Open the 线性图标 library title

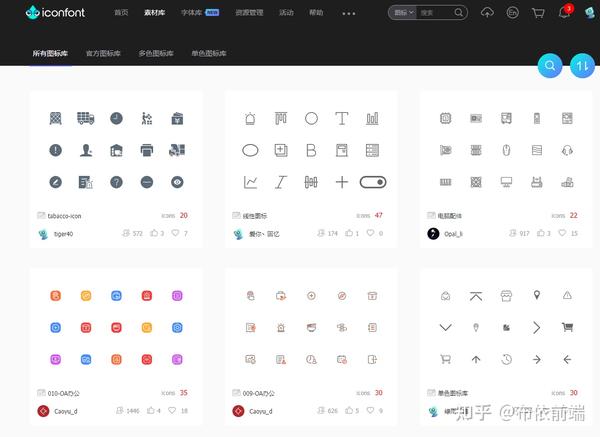pos(255,216)
